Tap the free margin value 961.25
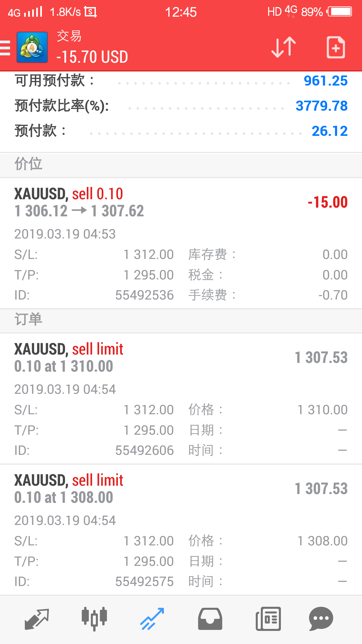 click(x=325, y=81)
